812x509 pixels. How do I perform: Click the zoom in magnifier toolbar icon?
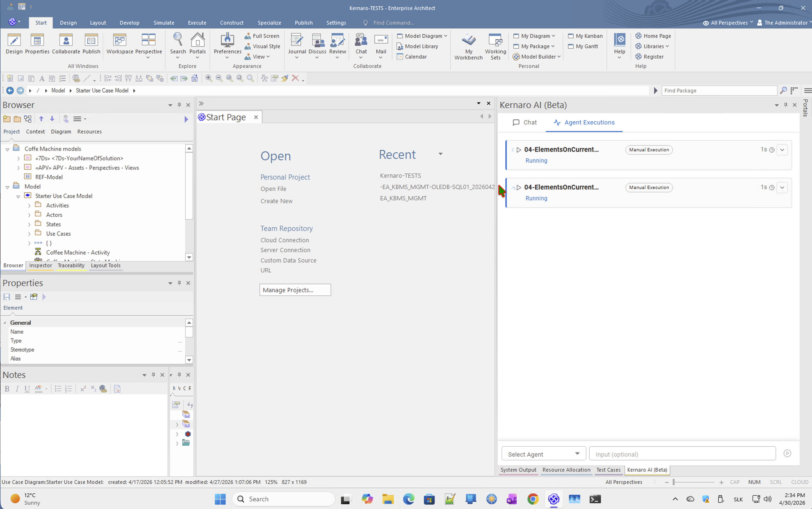coord(209,78)
